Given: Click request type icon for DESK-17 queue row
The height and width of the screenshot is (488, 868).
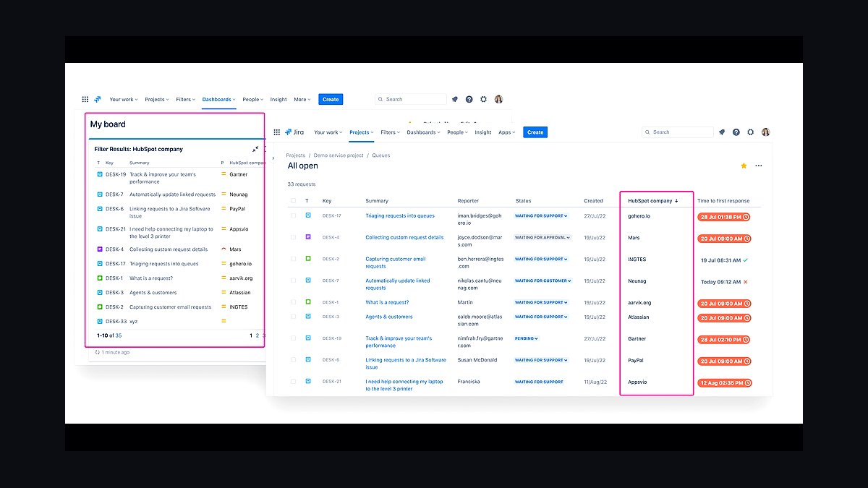Looking at the screenshot, I should [308, 215].
